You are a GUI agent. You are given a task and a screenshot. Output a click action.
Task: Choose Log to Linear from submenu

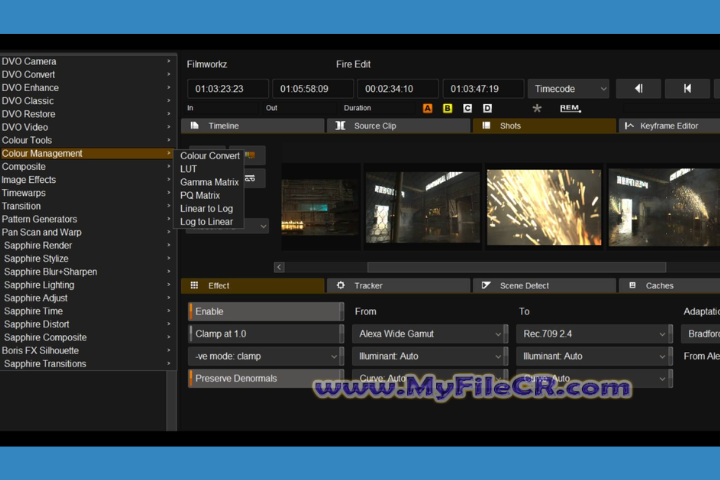tap(206, 222)
